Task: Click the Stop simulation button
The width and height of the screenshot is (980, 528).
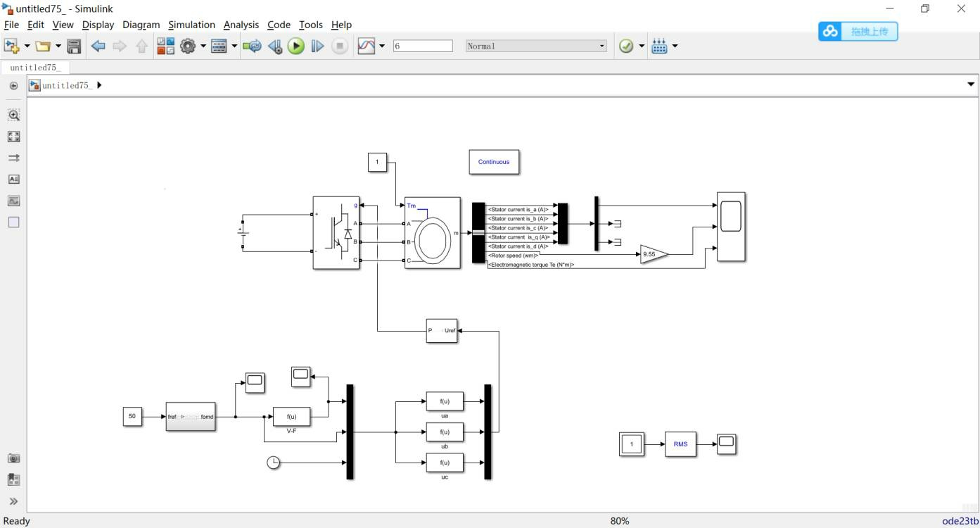Action: 340,46
